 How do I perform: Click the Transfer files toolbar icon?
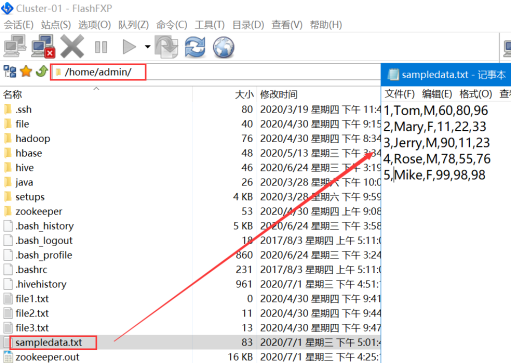[167, 47]
